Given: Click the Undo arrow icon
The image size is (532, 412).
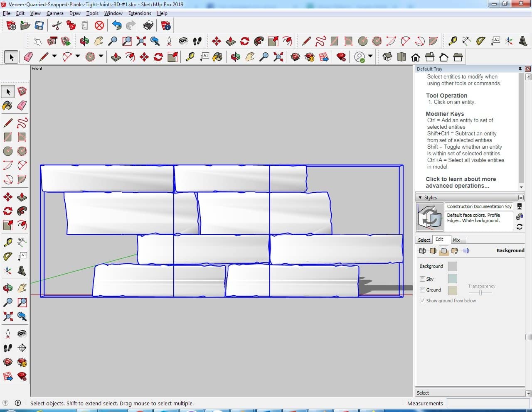Looking at the screenshot, I should coord(117,26).
